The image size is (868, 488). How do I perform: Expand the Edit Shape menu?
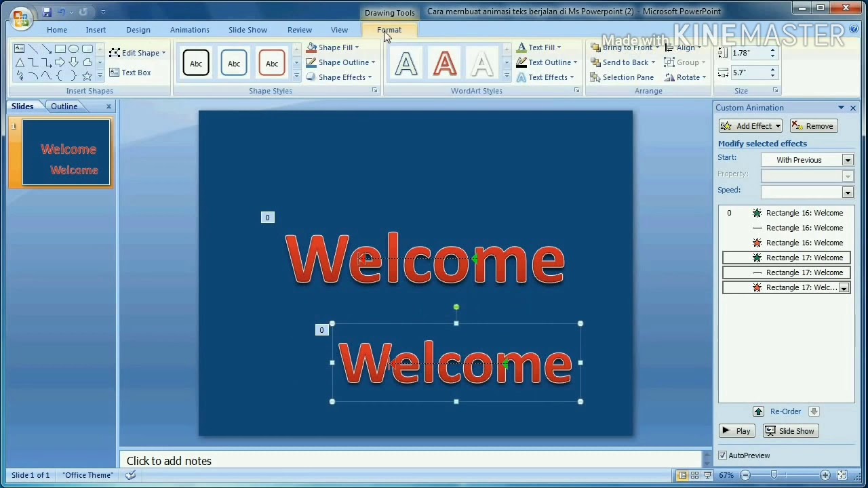137,53
